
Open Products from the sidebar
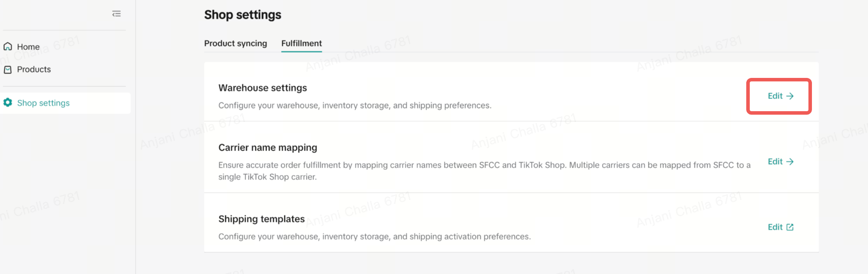[x=34, y=69]
